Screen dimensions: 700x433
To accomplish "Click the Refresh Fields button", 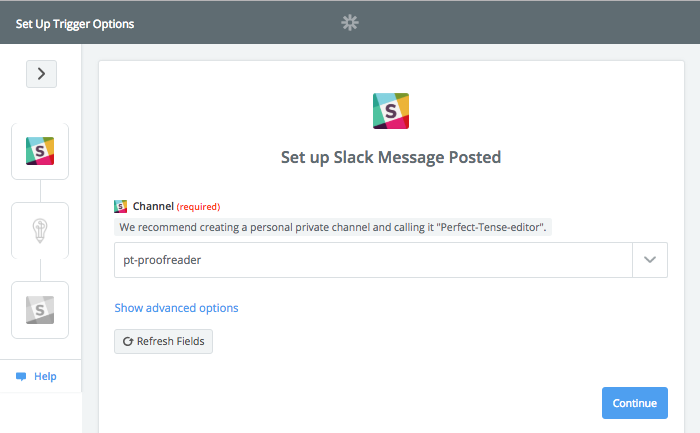I will [x=163, y=341].
